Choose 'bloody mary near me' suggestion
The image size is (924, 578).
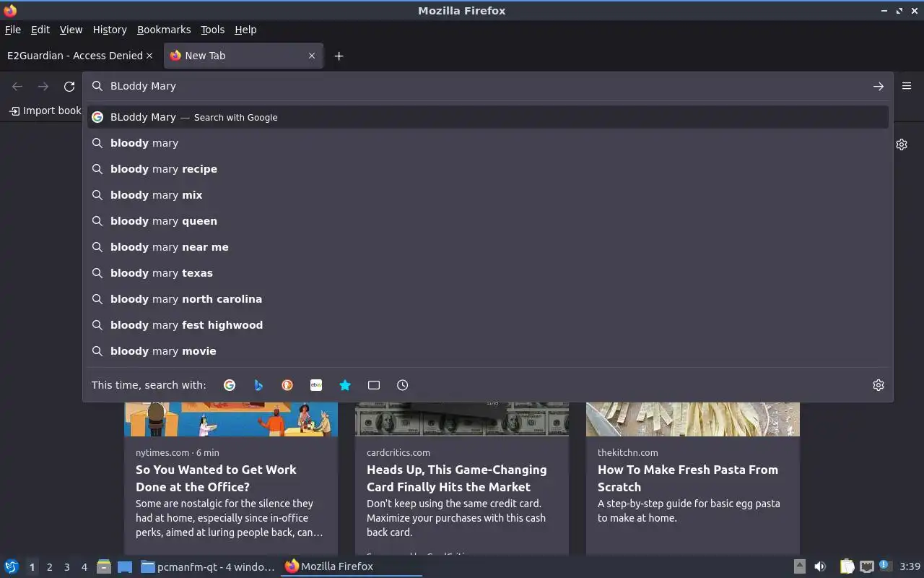click(x=488, y=247)
